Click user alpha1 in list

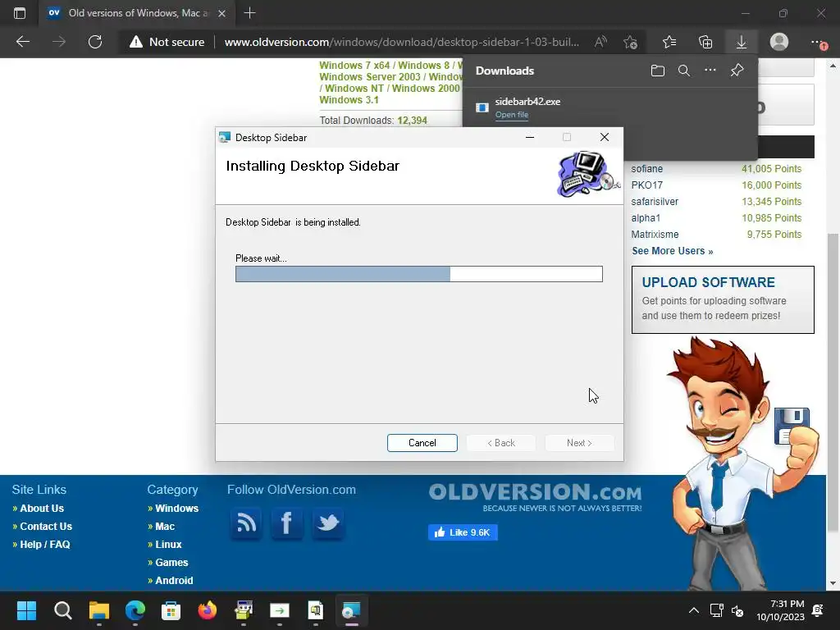[x=646, y=218]
